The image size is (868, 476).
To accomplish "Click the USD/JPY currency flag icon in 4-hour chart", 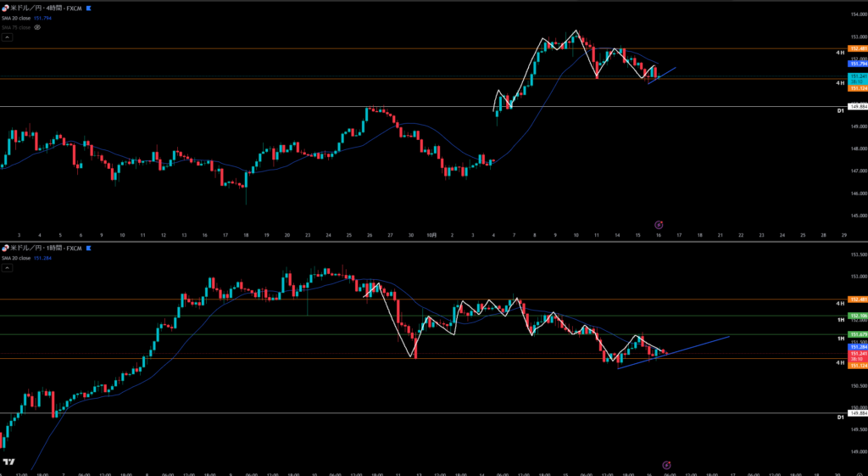I will pos(5,8).
